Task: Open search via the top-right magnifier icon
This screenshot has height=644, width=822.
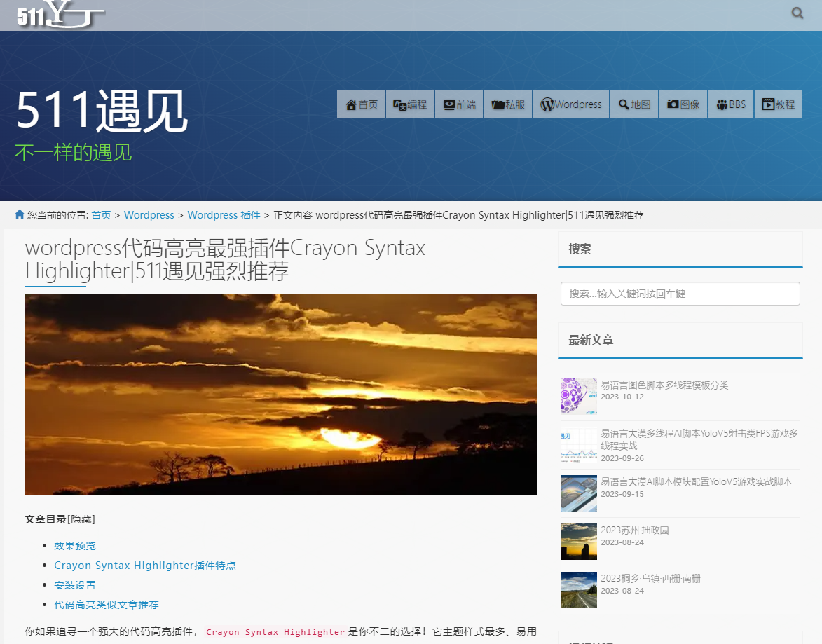Action: [797, 13]
